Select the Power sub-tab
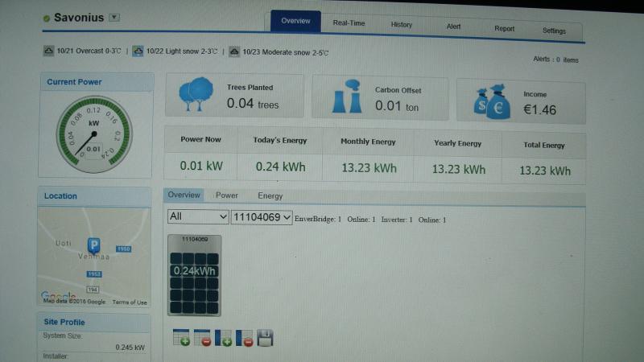 226,195
